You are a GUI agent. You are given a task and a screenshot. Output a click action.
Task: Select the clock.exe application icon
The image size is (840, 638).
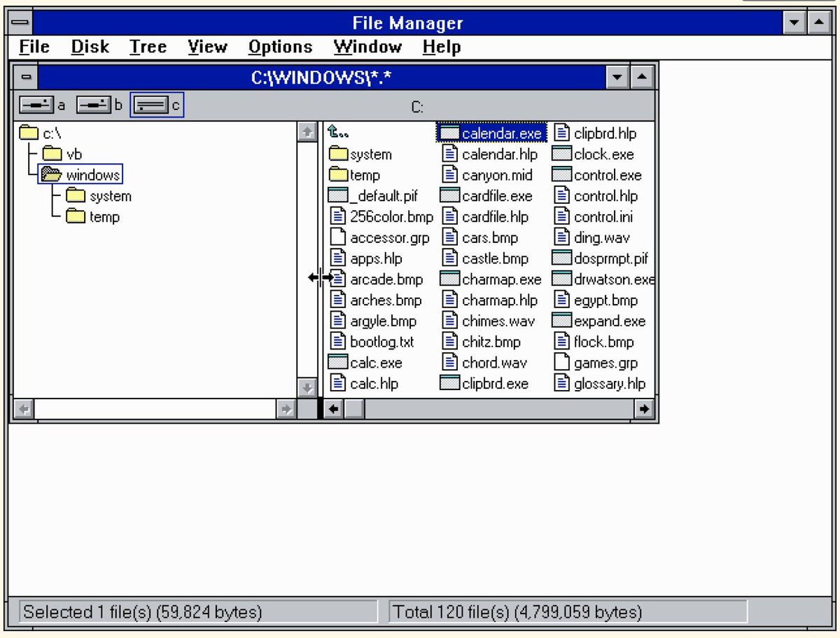562,154
